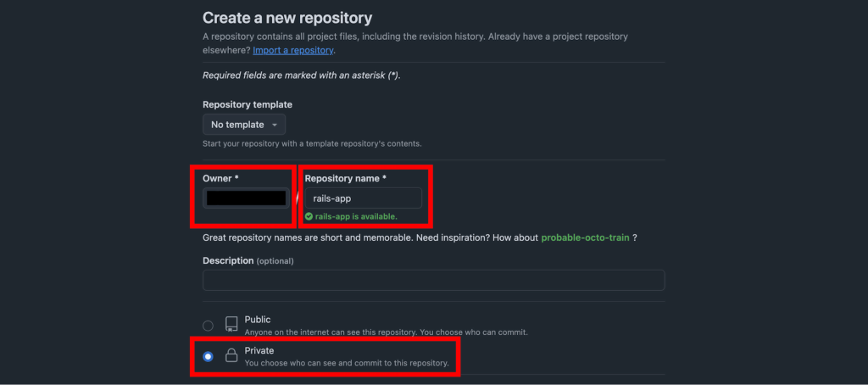868x385 pixels.
Task: Click the green availability checkmark icon
Action: tap(309, 217)
